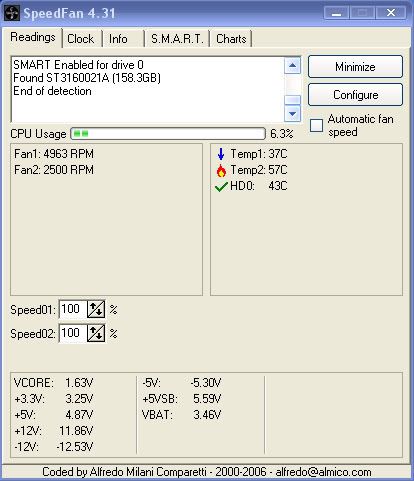Click the title bar maximize button
This screenshot has width=414, height=481.
point(362,13)
